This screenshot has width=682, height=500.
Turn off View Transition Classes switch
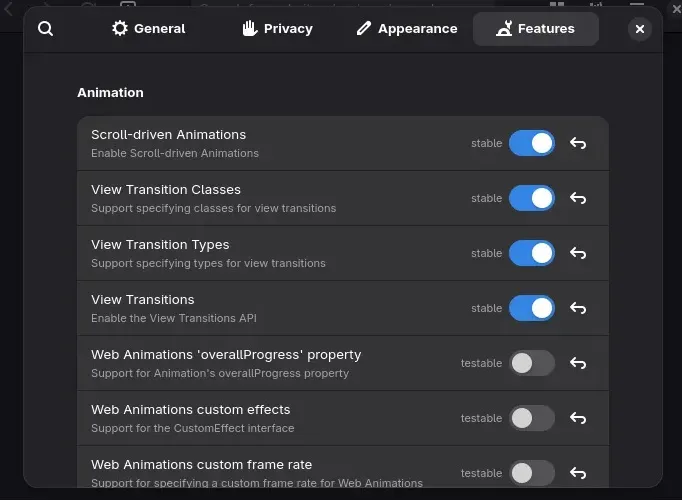tap(532, 198)
